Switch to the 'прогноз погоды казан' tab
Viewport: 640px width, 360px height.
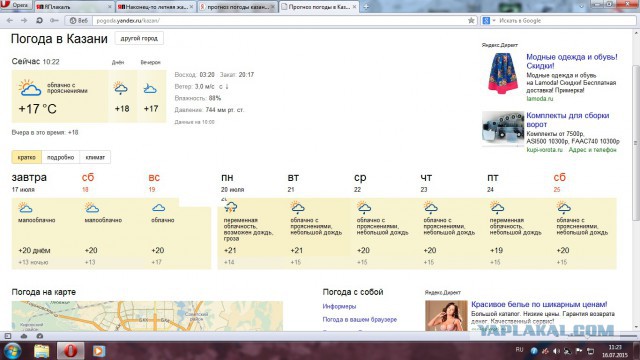(x=238, y=7)
